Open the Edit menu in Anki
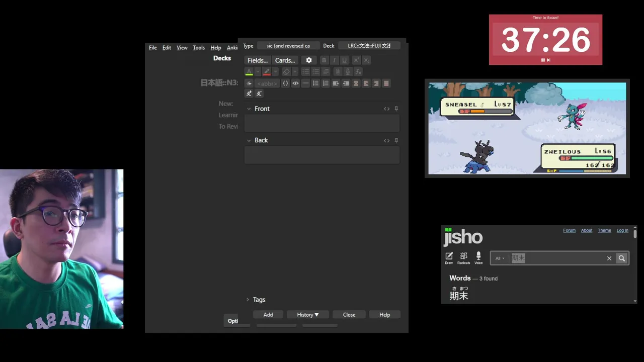644x362 pixels. coord(167,48)
